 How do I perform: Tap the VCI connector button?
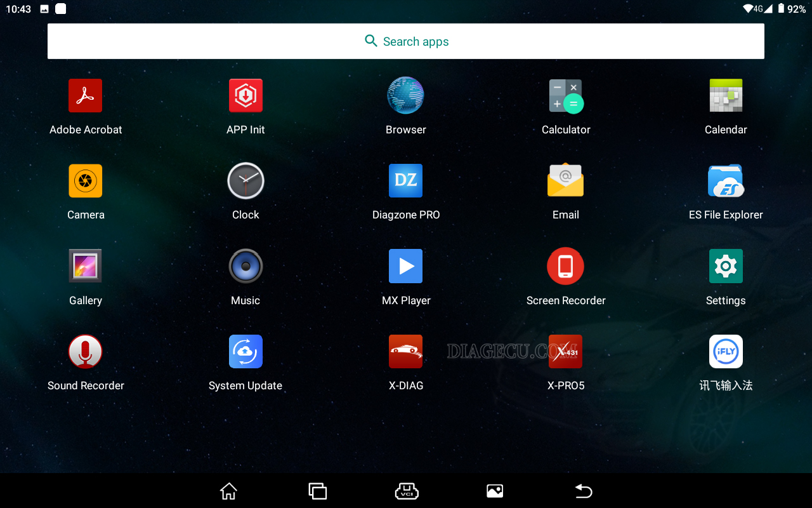click(406, 491)
